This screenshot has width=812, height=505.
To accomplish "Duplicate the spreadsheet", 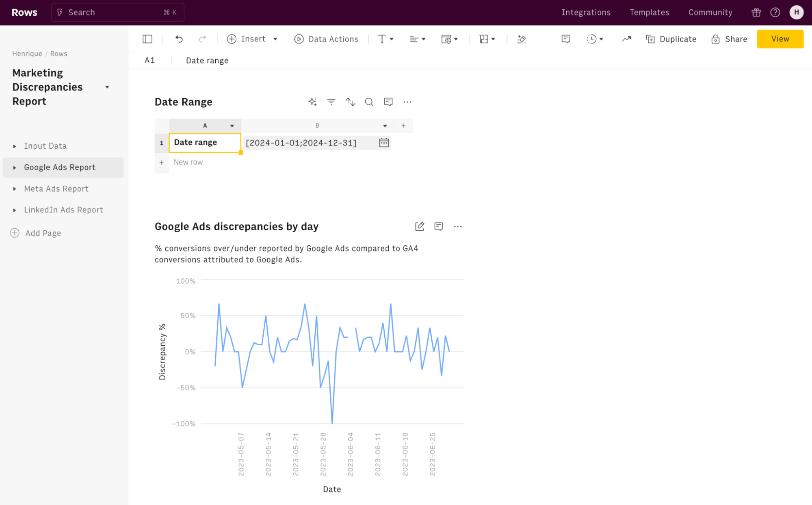I will coord(671,39).
